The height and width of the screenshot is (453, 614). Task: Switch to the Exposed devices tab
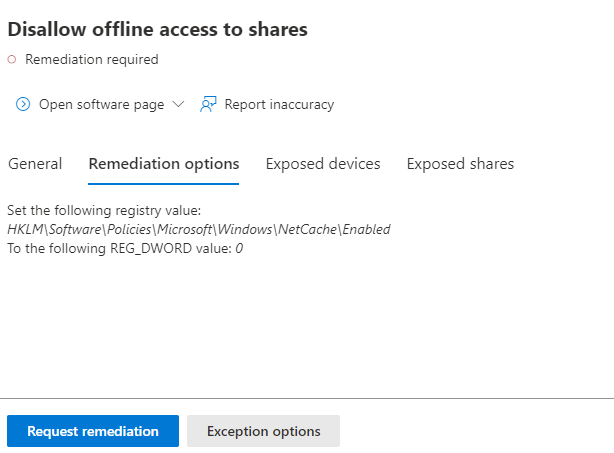pos(323,164)
